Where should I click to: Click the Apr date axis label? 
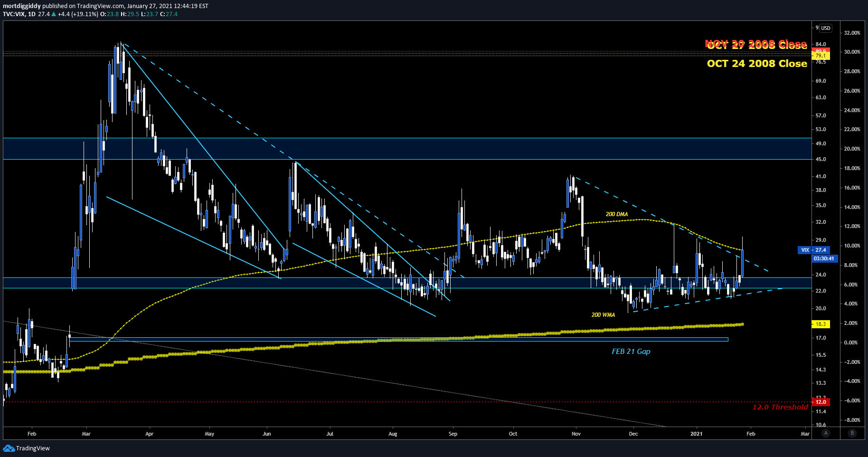click(149, 434)
